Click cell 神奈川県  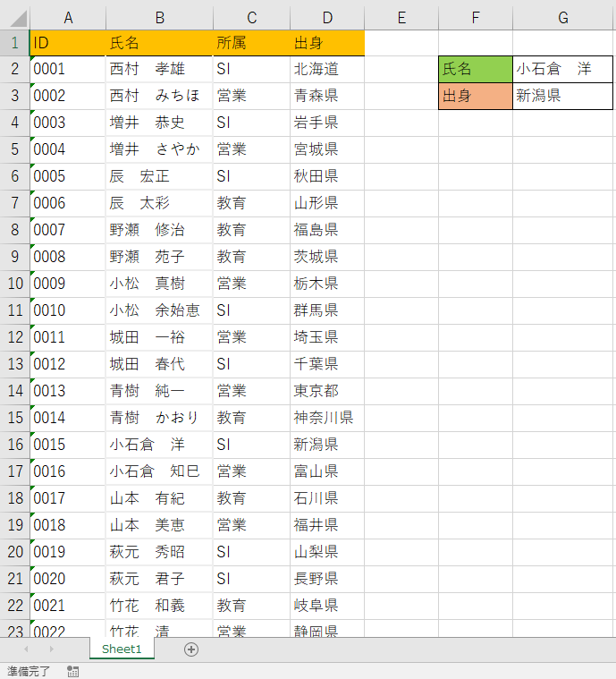point(327,419)
